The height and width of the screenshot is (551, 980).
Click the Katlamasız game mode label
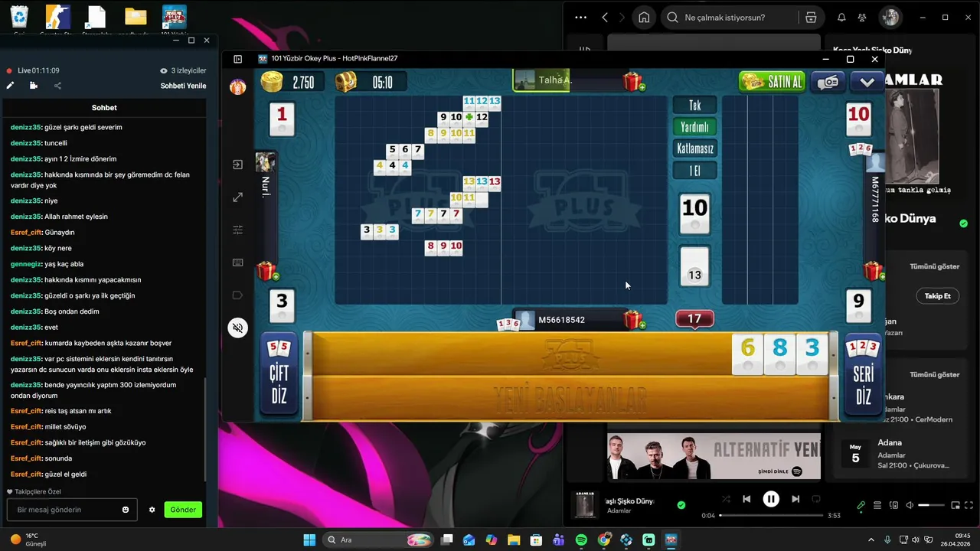pos(694,148)
